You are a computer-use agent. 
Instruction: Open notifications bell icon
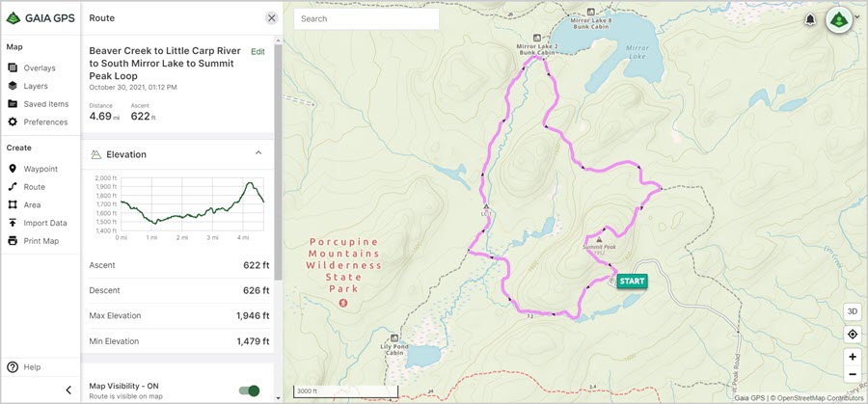[810, 19]
